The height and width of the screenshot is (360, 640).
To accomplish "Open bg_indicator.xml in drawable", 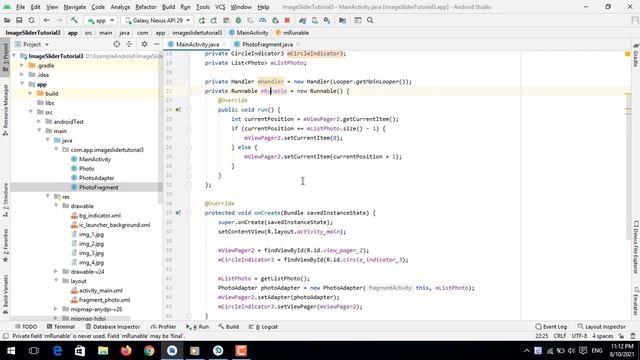I will tap(100, 216).
